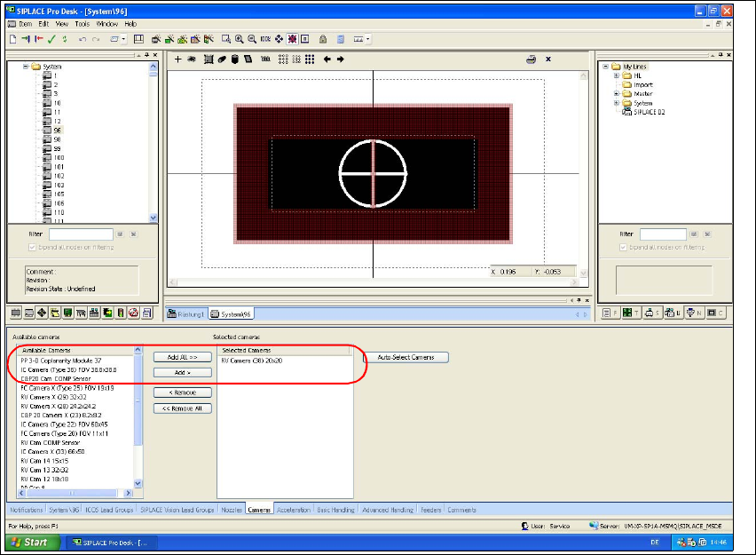The height and width of the screenshot is (555, 756).
Task: Click the green checkmark validate icon
Action: [x=52, y=40]
